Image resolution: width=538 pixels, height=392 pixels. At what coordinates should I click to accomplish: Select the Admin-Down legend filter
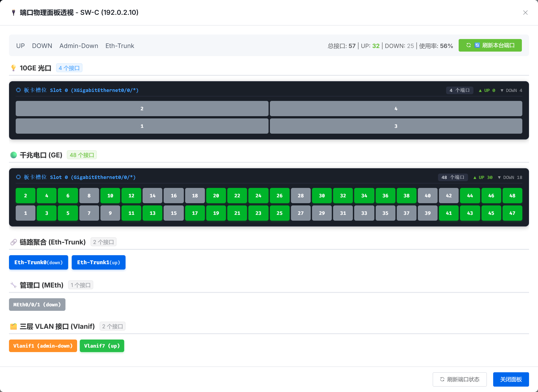click(79, 46)
